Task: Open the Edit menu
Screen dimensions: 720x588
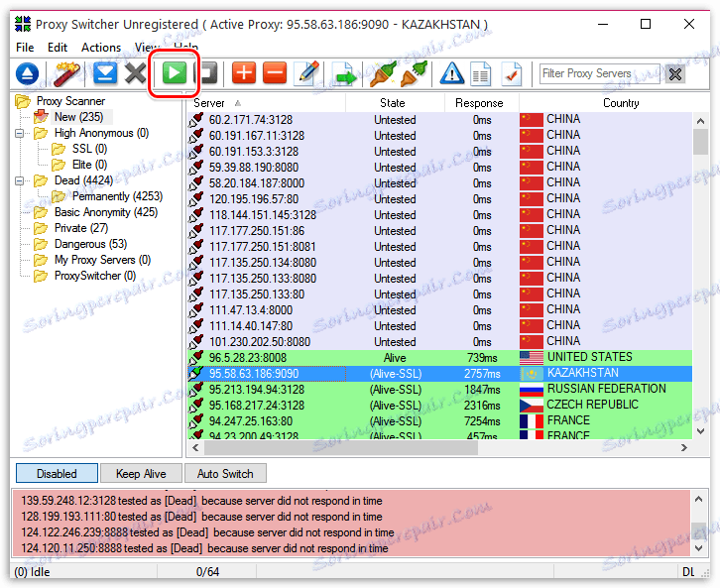Action: point(58,48)
